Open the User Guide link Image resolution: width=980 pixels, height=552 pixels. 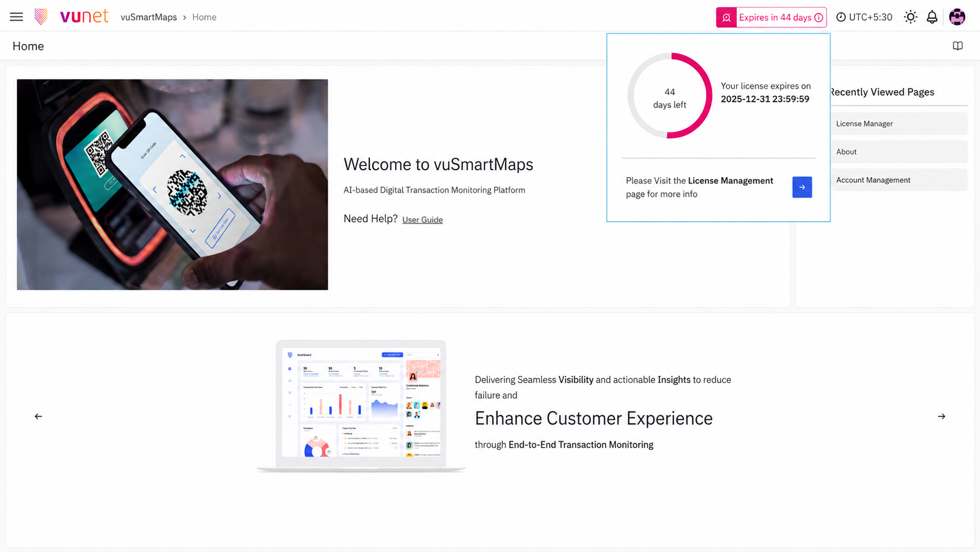[423, 219]
